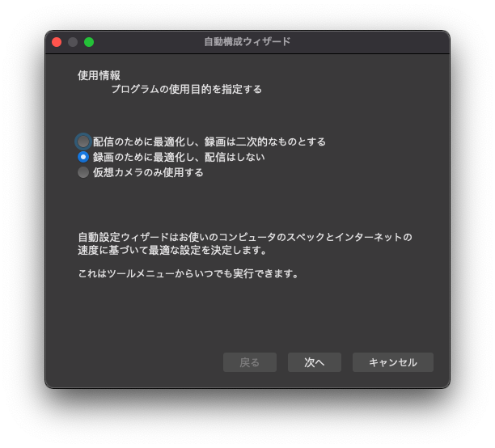Click the green zoom window button
The width and height of the screenshot is (495, 448).
[x=89, y=42]
